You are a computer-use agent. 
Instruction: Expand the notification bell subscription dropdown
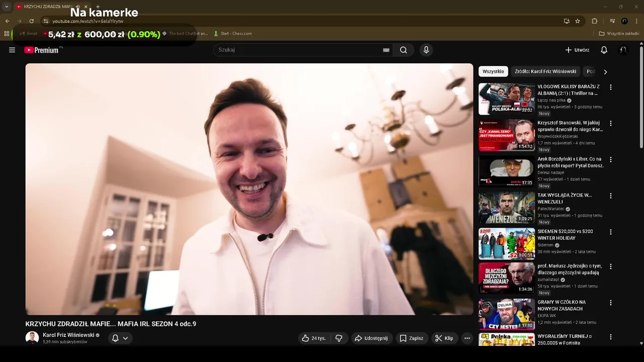point(125,338)
